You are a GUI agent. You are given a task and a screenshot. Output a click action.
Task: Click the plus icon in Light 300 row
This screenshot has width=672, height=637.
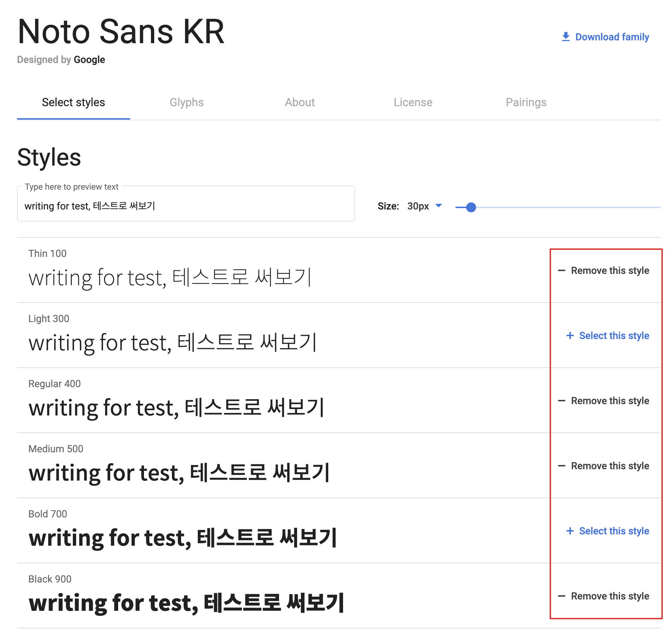pos(570,335)
